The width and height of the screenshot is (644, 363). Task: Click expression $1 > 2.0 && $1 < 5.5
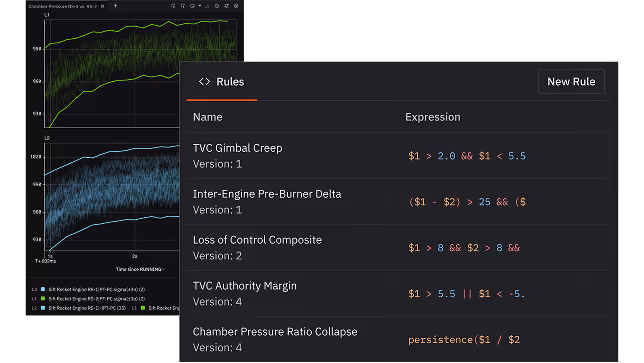point(467,156)
